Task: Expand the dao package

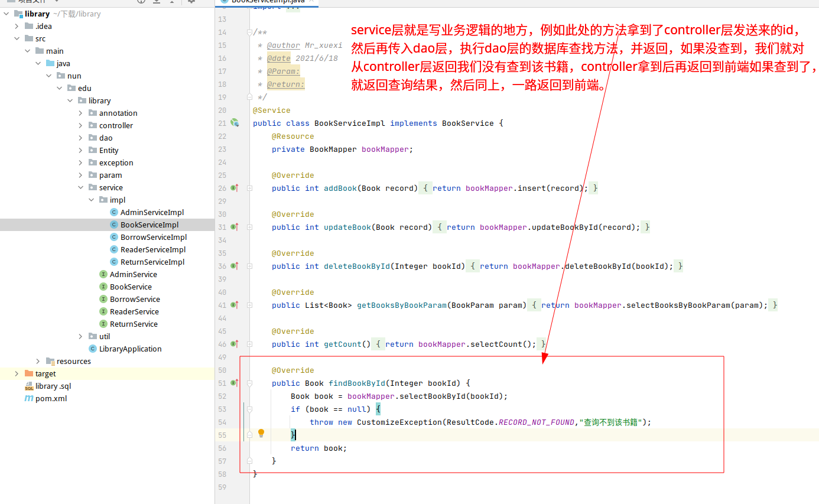Action: click(x=80, y=138)
